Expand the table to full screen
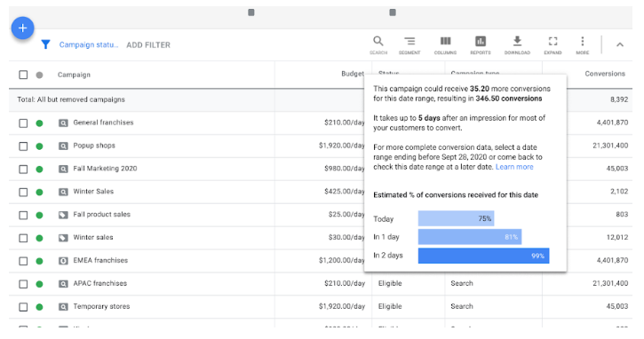 553,45
